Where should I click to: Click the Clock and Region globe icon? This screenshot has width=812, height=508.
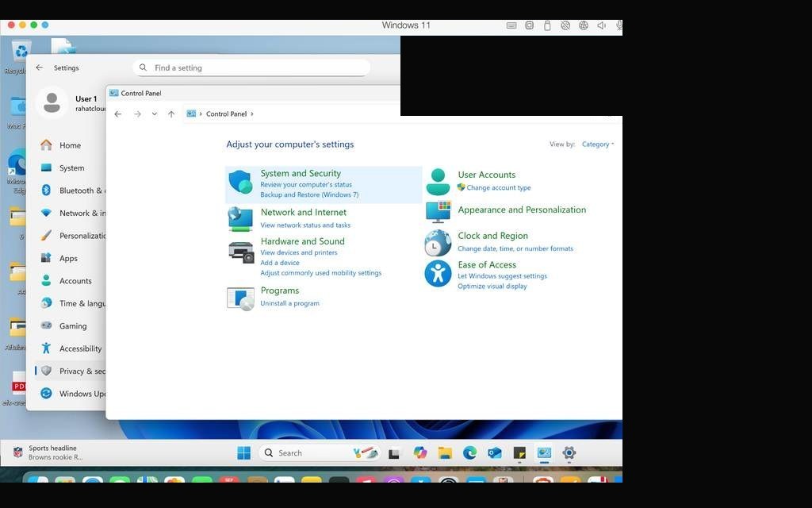click(438, 243)
